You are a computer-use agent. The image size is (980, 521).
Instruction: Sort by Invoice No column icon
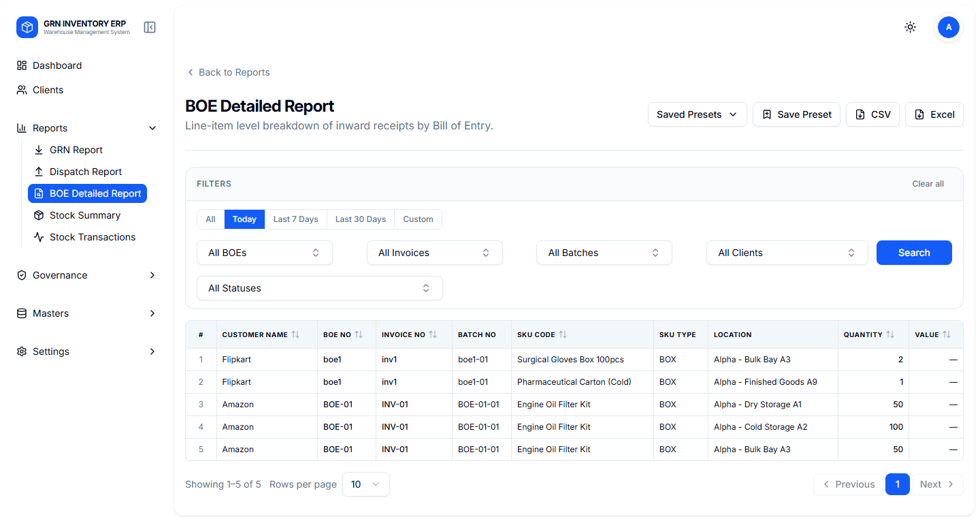coord(433,334)
